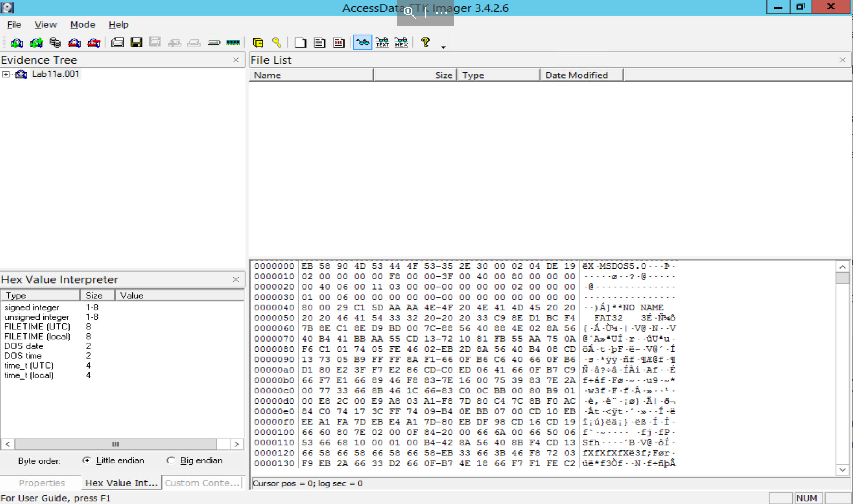
Task: Click the Capture Memory icon
Action: coord(233,43)
